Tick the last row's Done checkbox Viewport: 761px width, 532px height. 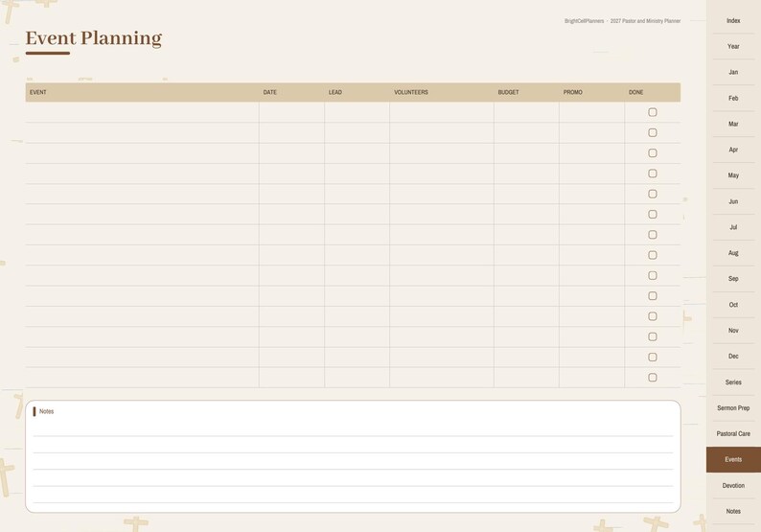coord(653,377)
